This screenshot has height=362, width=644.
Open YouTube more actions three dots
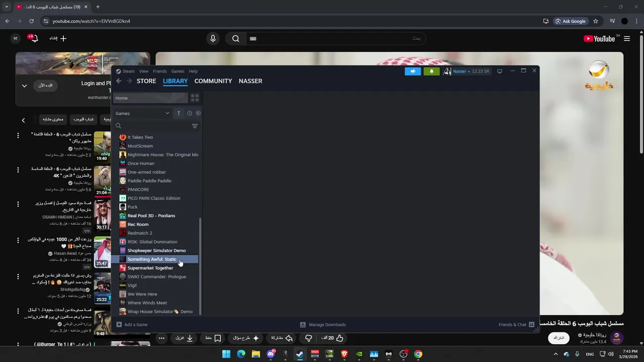pyautogui.click(x=162, y=338)
